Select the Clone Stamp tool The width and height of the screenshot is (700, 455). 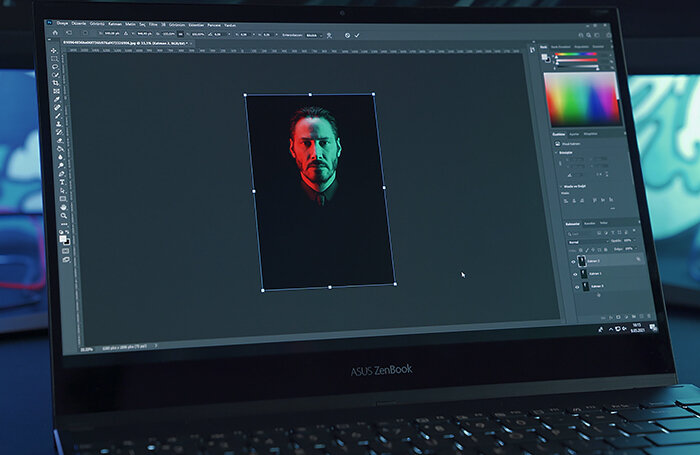pyautogui.click(x=58, y=124)
